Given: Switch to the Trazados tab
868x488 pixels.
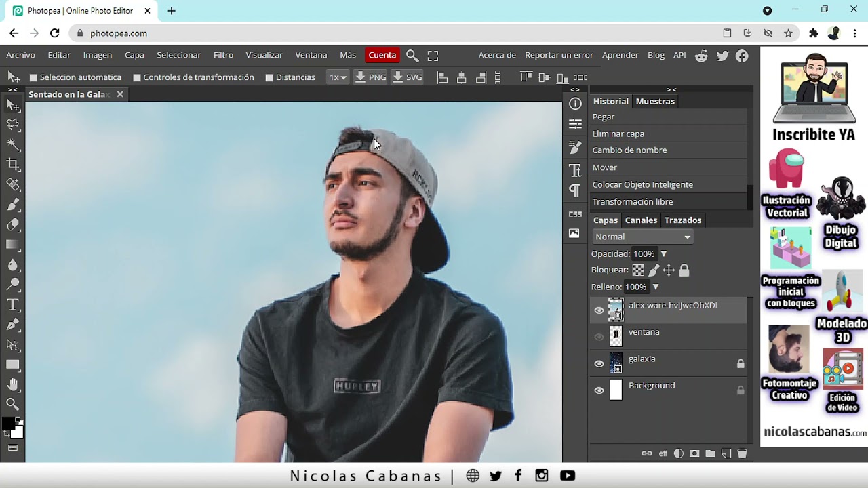Looking at the screenshot, I should (683, 220).
